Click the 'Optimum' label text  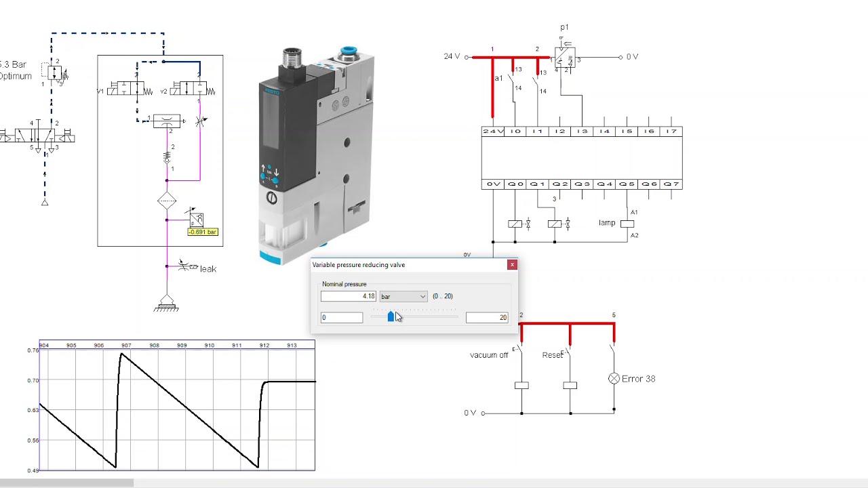click(16, 76)
